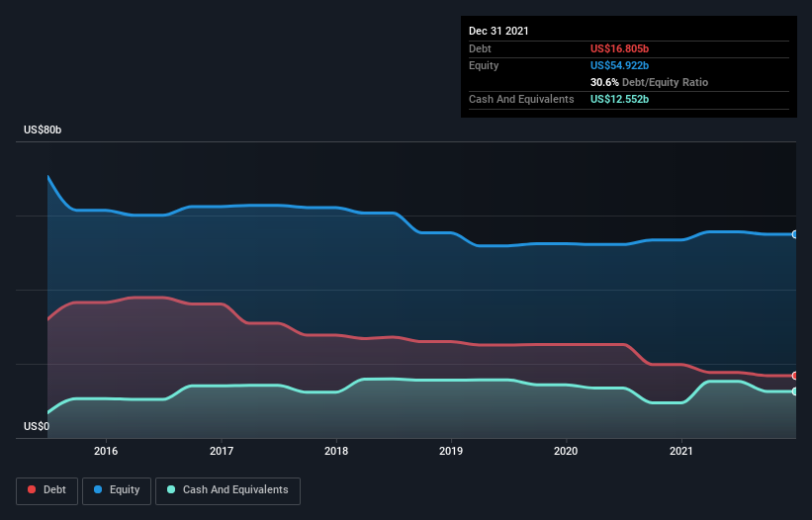Click Cash And Equivalents label in tooltip

[x=521, y=99]
